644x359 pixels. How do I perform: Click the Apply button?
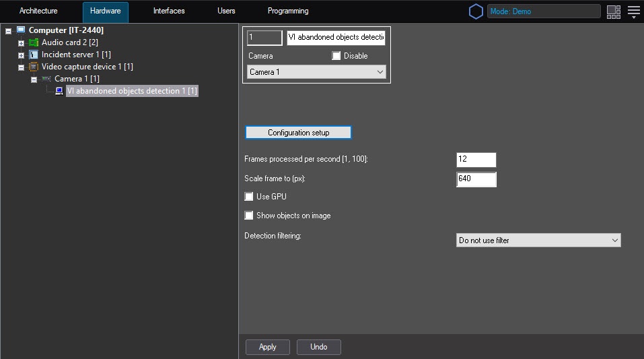268,347
